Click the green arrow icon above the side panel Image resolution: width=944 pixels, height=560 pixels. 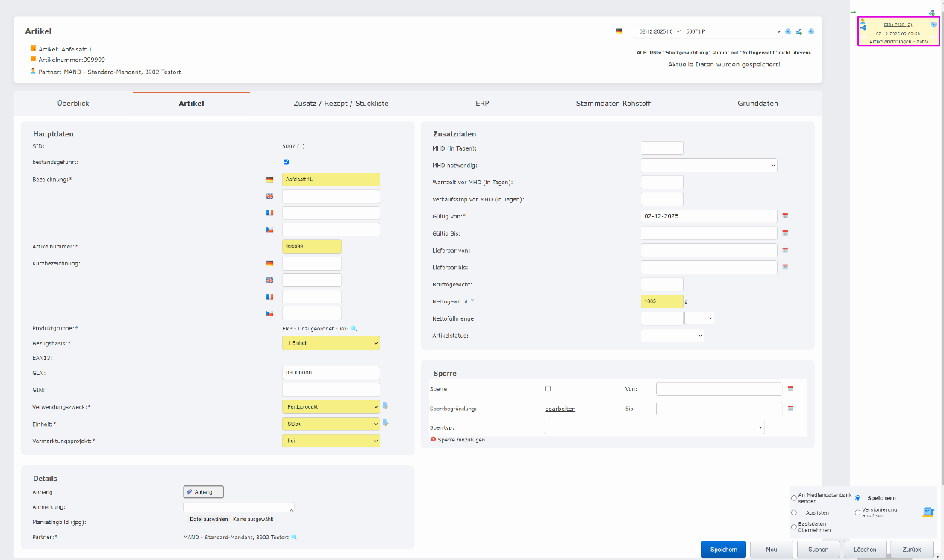click(x=853, y=13)
